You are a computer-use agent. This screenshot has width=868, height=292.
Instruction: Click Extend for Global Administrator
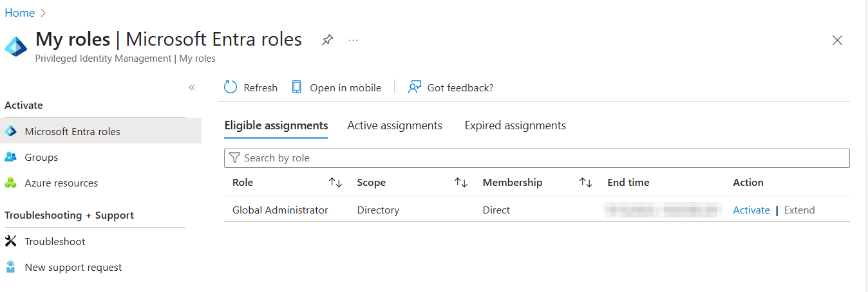coord(799,210)
